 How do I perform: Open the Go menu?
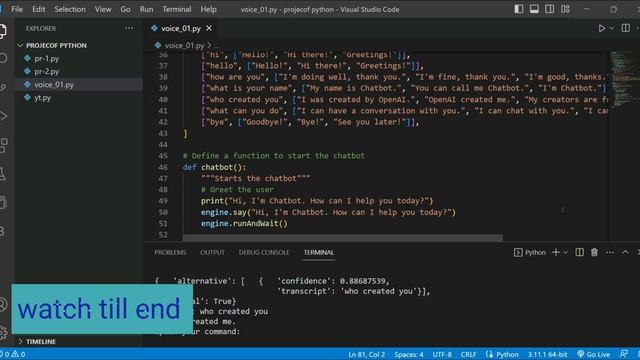tap(125, 9)
